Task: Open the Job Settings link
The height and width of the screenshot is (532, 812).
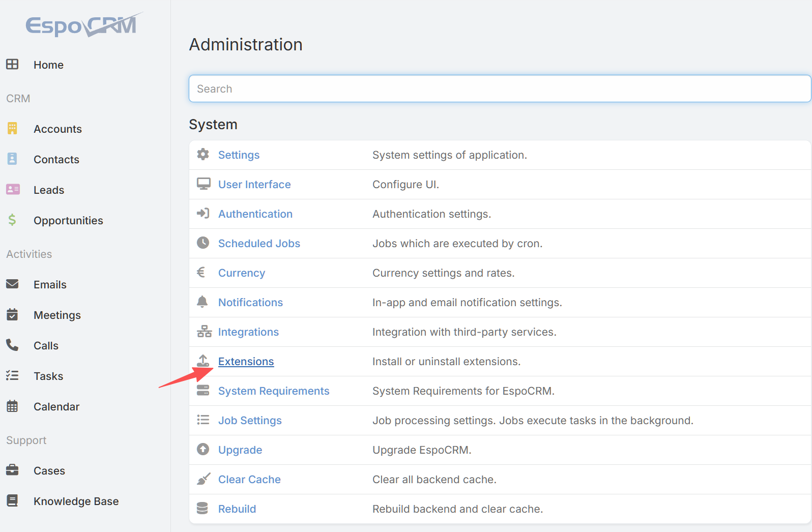Action: [250, 420]
